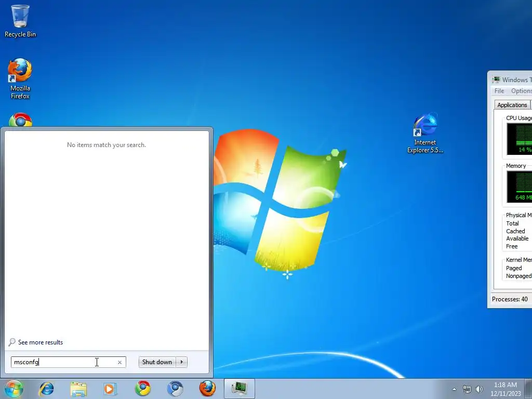The height and width of the screenshot is (399, 532).
Task: Click the Show desktop strip after the clock
Action: coord(528,389)
